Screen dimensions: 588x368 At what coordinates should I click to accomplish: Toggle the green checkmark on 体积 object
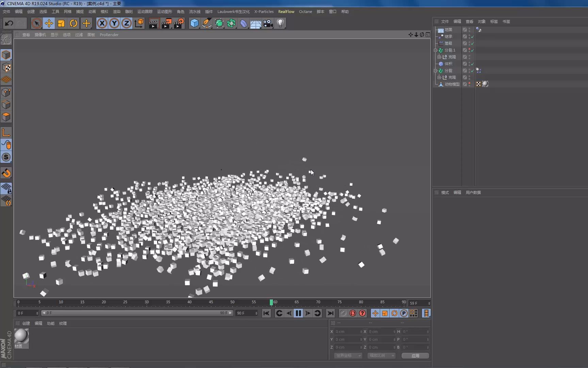(x=473, y=64)
